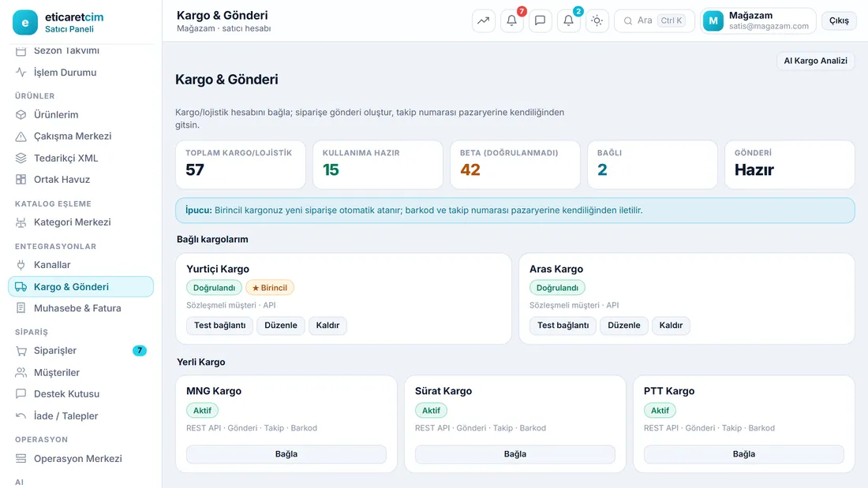Image resolution: width=868 pixels, height=488 pixels.
Task: Click the Operasyon Merkezi server icon
Action: 21,459
